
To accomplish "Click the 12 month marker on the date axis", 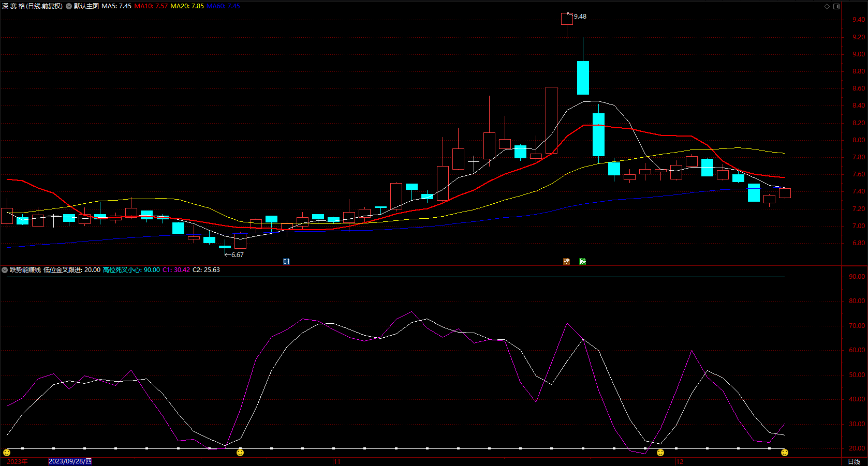I will point(680,461).
